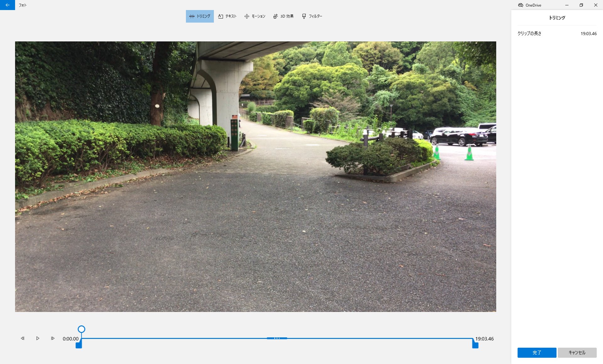The height and width of the screenshot is (364, 603).
Task: Open the フィルター filter tool
Action: pyautogui.click(x=312, y=16)
